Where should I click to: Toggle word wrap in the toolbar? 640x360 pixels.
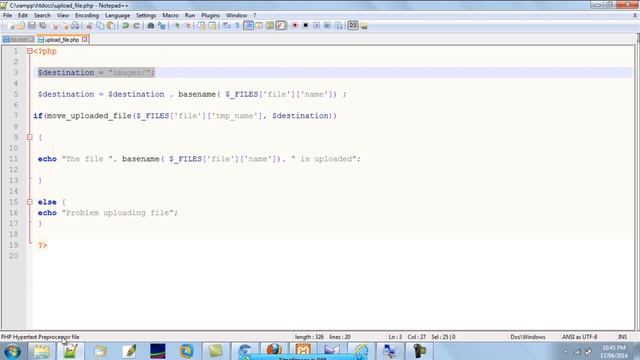pos(227,26)
